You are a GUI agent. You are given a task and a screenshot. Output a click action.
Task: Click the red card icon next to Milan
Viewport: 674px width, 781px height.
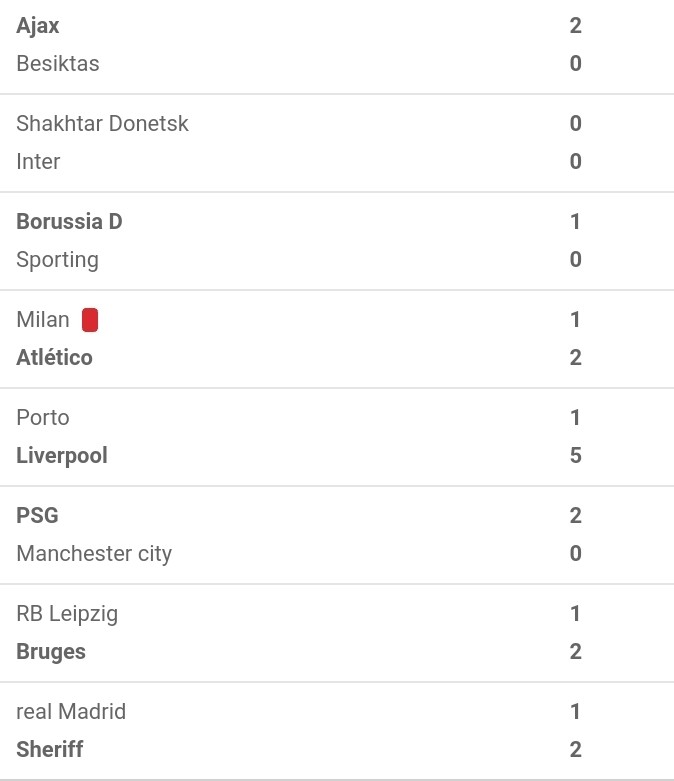(90, 320)
